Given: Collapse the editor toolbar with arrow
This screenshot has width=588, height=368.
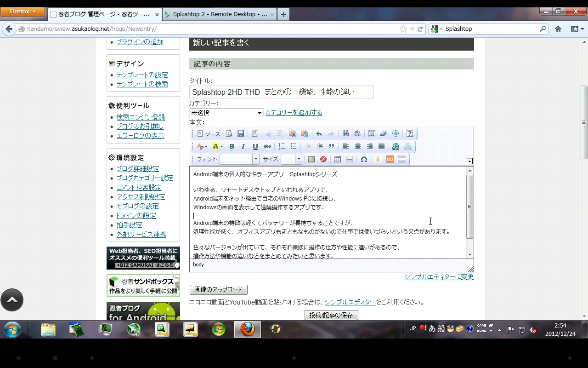Looking at the screenshot, I should [x=469, y=161].
